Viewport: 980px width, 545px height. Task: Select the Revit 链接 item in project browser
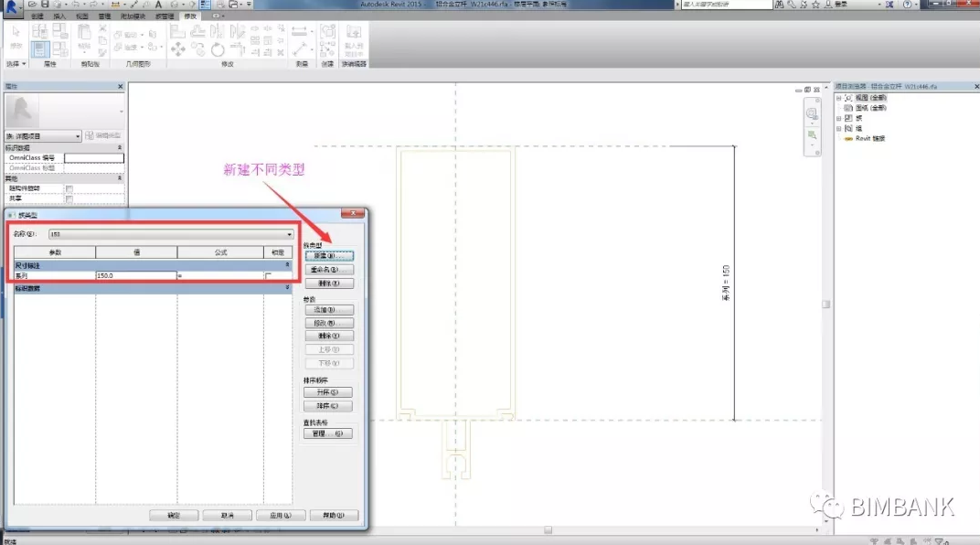(870, 138)
